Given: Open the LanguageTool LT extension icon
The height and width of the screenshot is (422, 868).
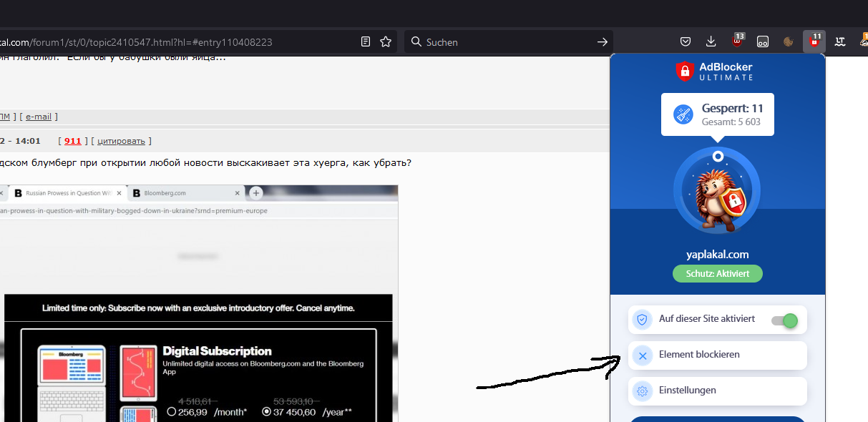Looking at the screenshot, I should (x=840, y=41).
